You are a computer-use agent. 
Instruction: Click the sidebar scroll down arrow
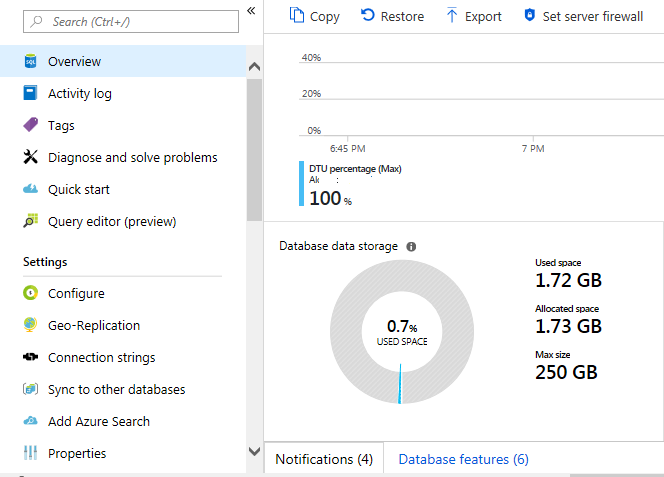pyautogui.click(x=255, y=451)
